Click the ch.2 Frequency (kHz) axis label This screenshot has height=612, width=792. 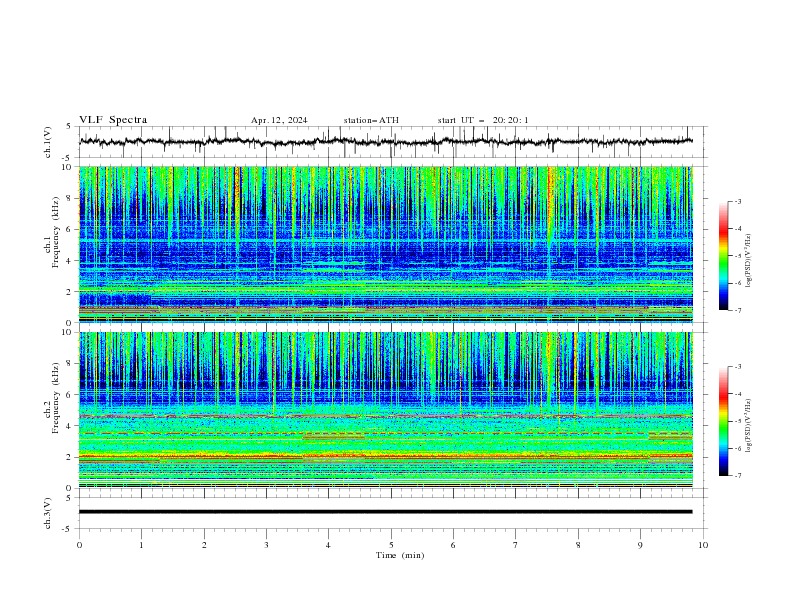(x=52, y=397)
